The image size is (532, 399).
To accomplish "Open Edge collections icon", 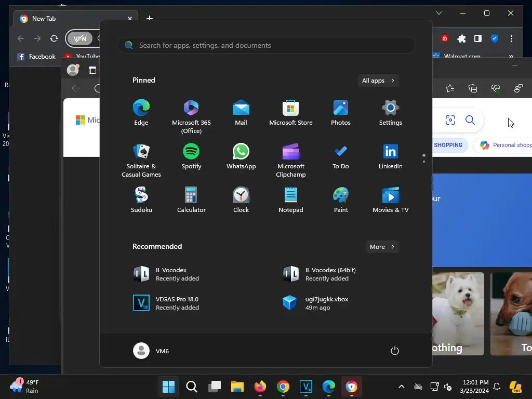I will tap(473, 88).
